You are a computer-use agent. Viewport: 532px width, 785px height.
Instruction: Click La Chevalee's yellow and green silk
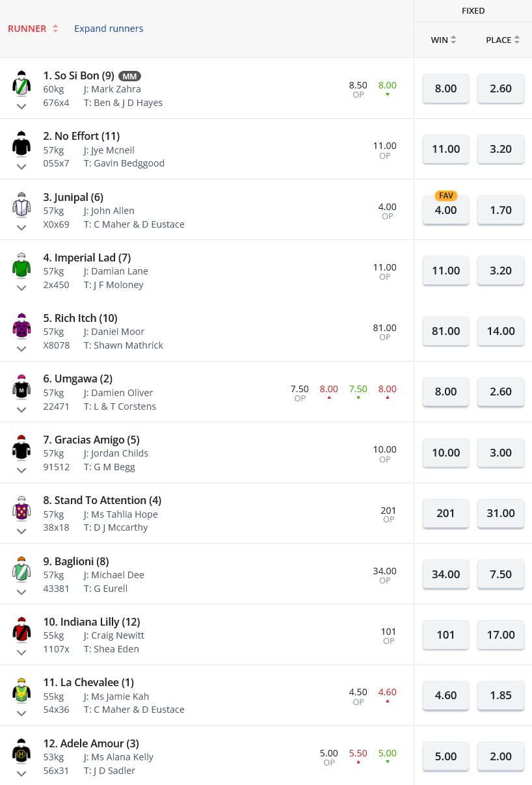[x=21, y=689]
